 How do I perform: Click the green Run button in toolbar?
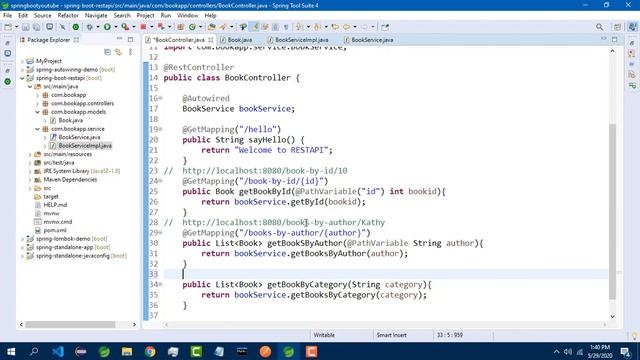107,27
